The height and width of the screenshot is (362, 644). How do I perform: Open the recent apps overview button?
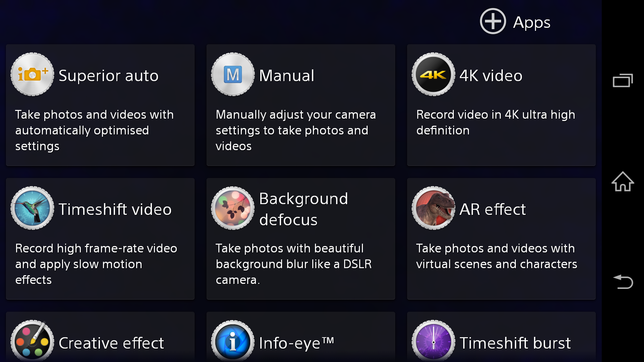coord(623,80)
